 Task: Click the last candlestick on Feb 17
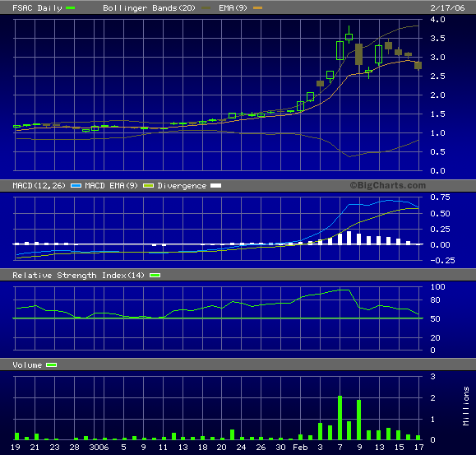(x=418, y=65)
